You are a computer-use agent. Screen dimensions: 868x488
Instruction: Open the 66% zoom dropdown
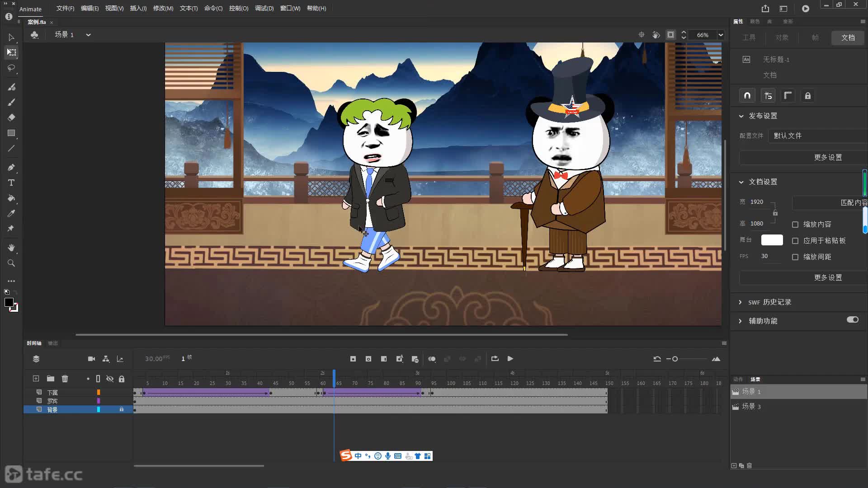721,35
